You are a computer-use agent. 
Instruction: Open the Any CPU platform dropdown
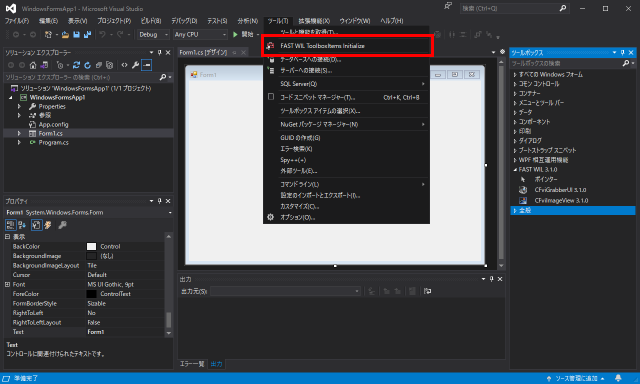tap(200, 35)
